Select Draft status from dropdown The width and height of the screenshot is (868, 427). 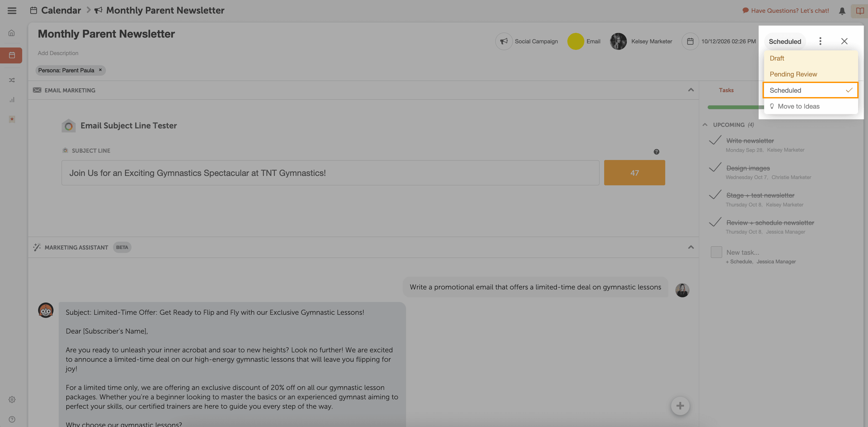777,58
